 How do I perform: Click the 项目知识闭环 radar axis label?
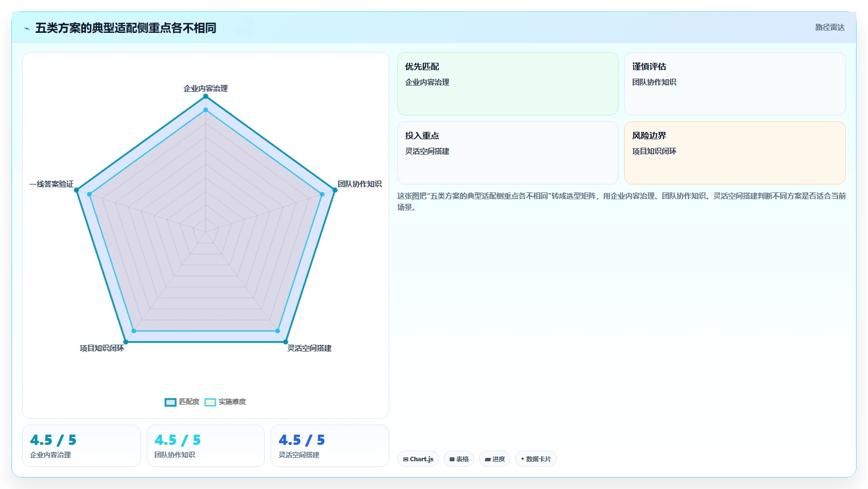(102, 348)
